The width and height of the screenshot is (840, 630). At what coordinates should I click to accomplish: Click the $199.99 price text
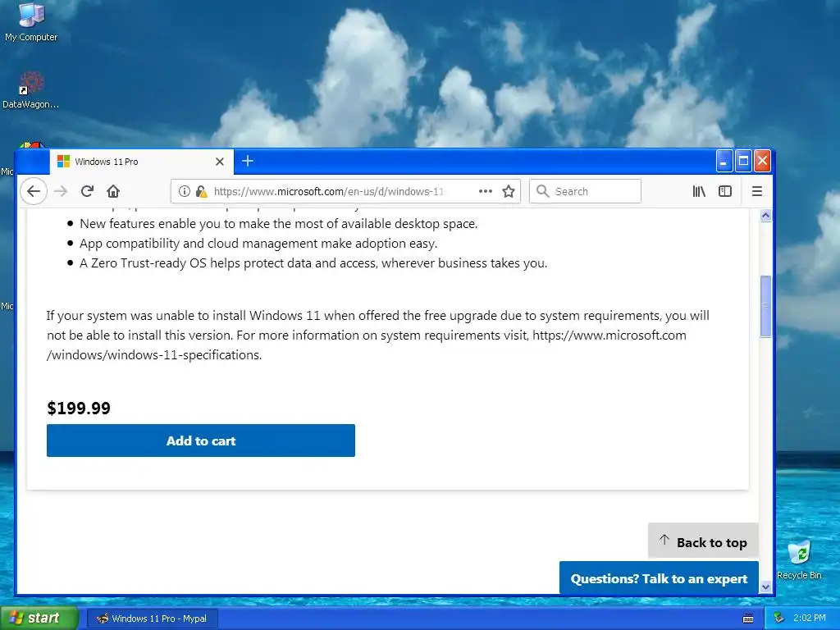79,409
